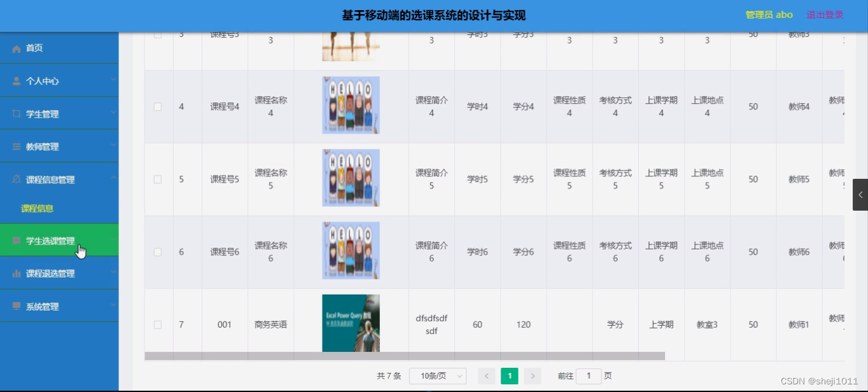Click the 系统管理 monitor icon
This screenshot has width=868, height=392.
17,305
